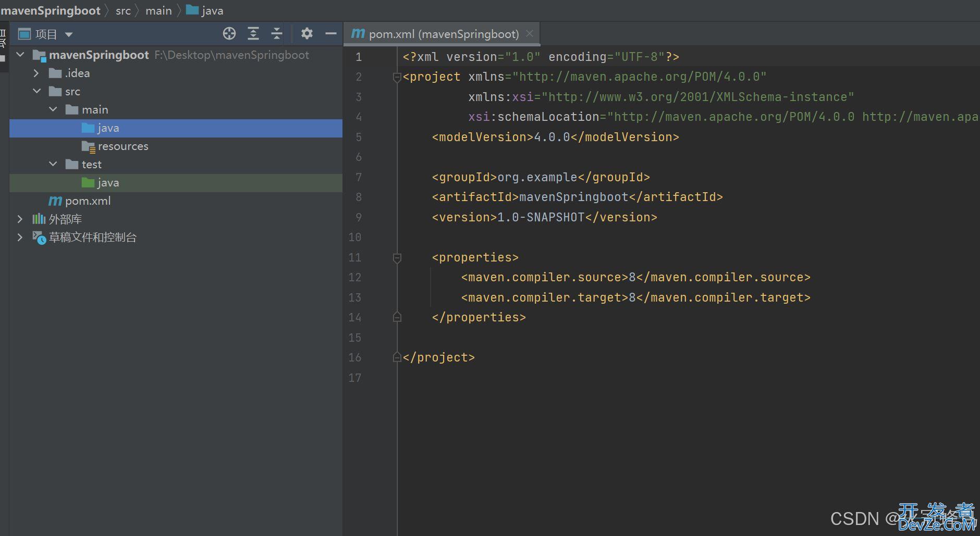
Task: Click fold end marker on line 14
Action: (397, 317)
